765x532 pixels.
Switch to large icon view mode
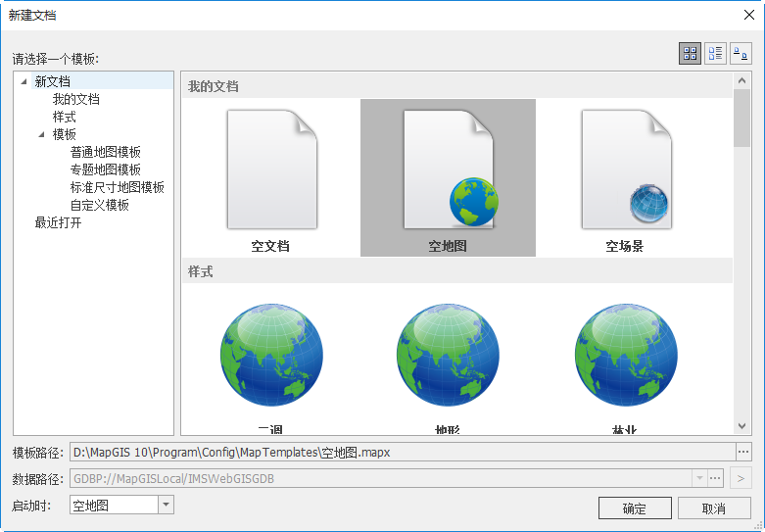(690, 54)
